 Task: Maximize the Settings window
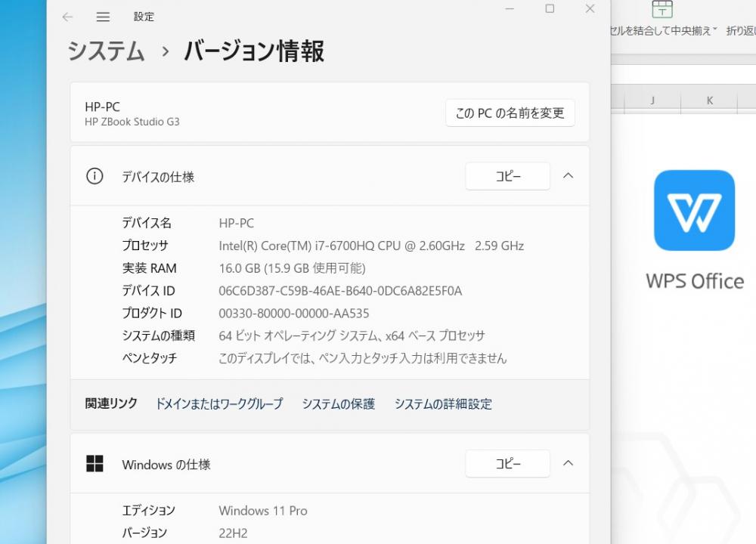pos(550,8)
